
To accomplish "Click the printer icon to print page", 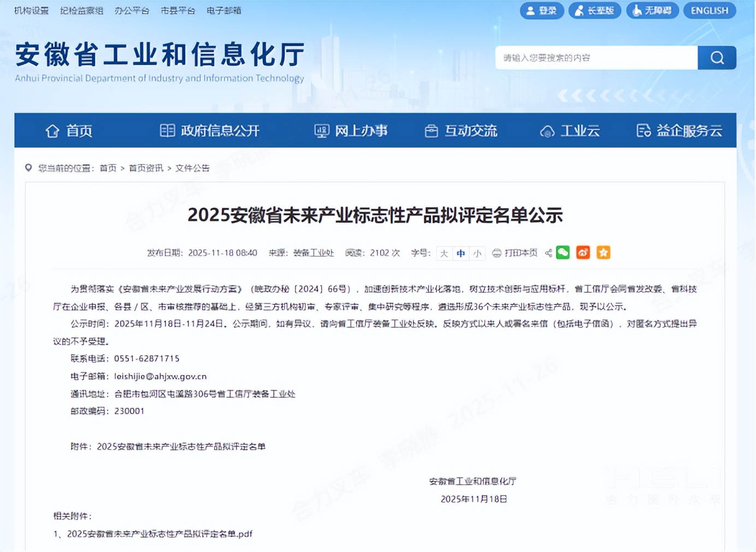I will pos(497,253).
